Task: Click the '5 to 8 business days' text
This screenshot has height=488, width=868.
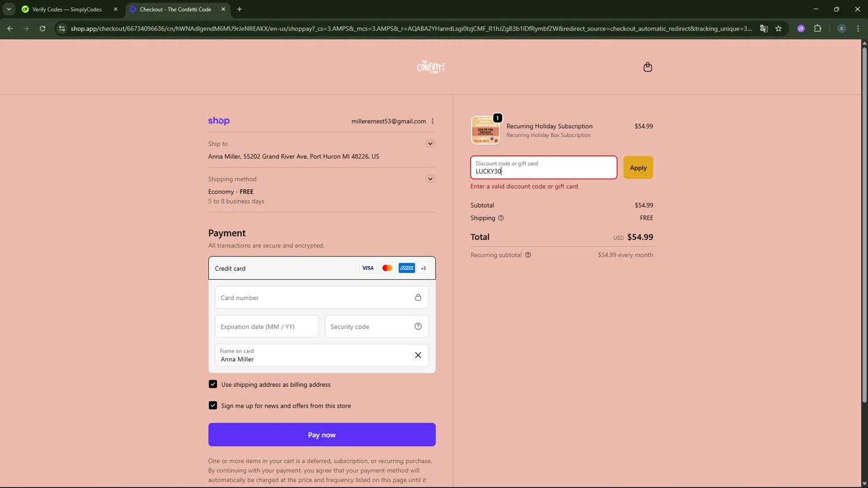Action: (236, 201)
